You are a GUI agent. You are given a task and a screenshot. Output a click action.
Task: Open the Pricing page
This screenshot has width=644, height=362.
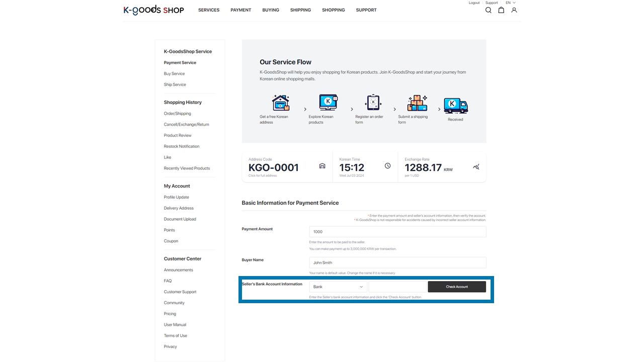[x=170, y=314]
